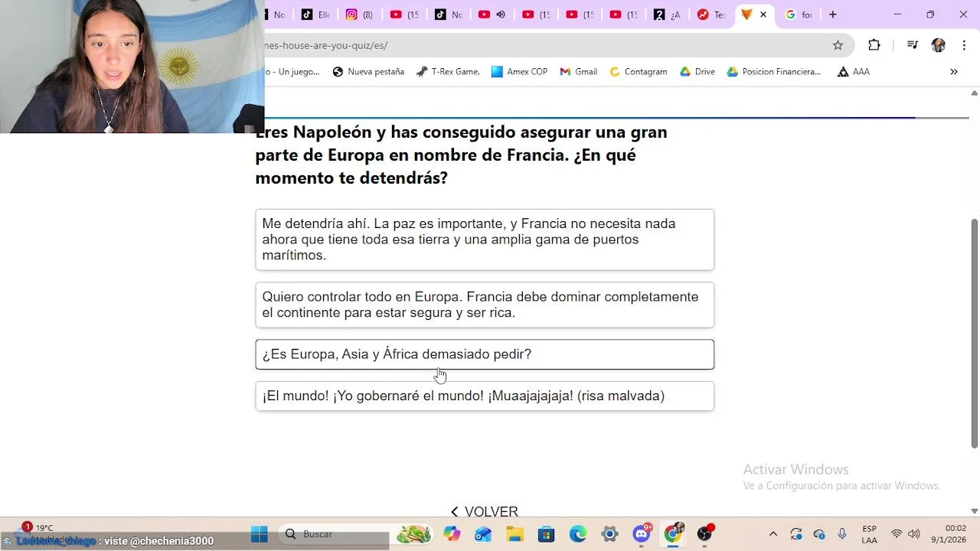The height and width of the screenshot is (551, 980).
Task: Choose answer "Me detendría ahí. La paz es importante"
Action: pos(485,240)
